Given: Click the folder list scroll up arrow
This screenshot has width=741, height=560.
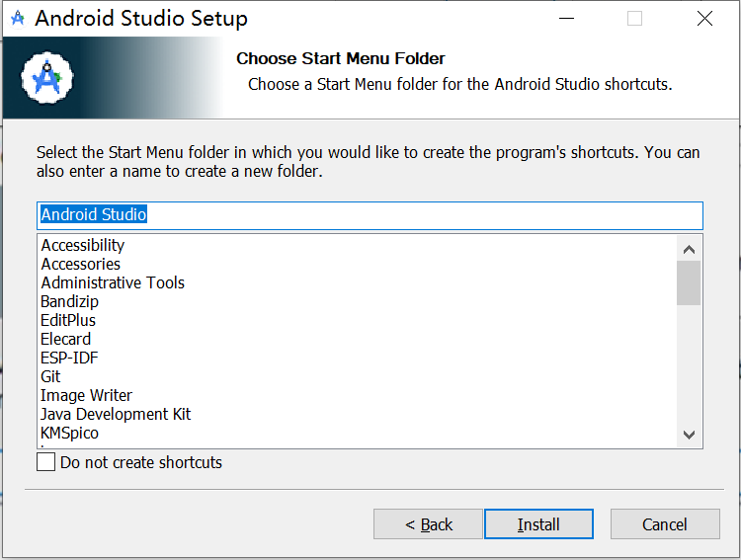Looking at the screenshot, I should [689, 249].
